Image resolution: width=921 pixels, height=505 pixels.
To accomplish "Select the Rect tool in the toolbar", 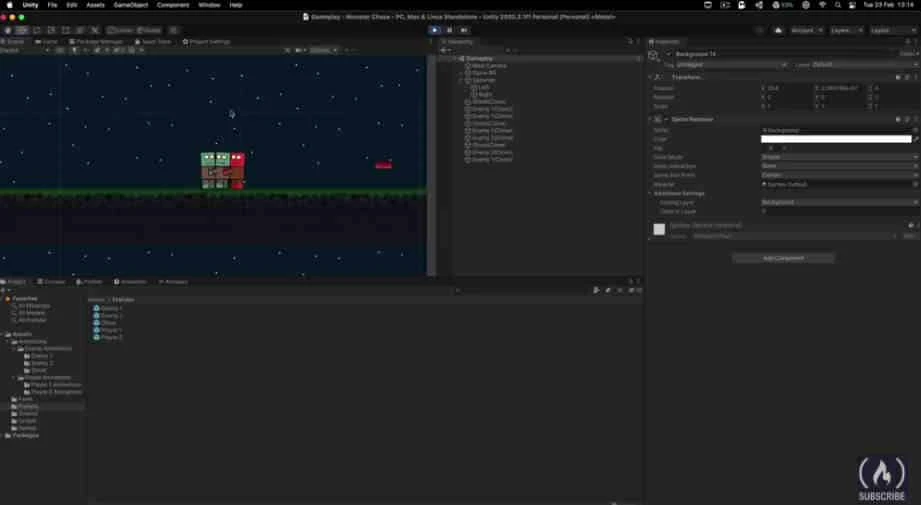I will pos(65,30).
